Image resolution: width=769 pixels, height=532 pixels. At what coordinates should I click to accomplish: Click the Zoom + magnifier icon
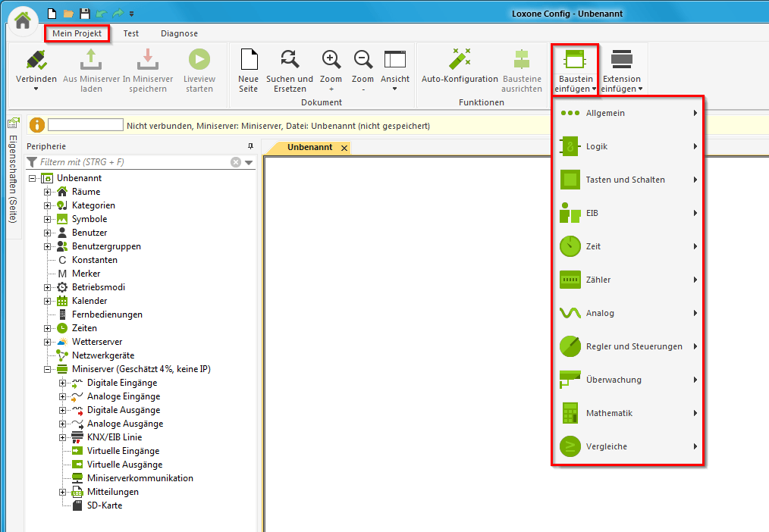(x=331, y=61)
